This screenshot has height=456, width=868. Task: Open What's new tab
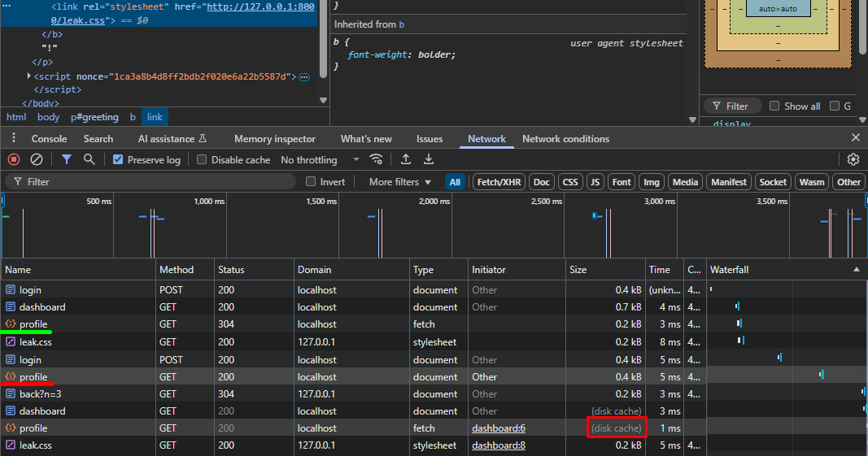click(366, 139)
